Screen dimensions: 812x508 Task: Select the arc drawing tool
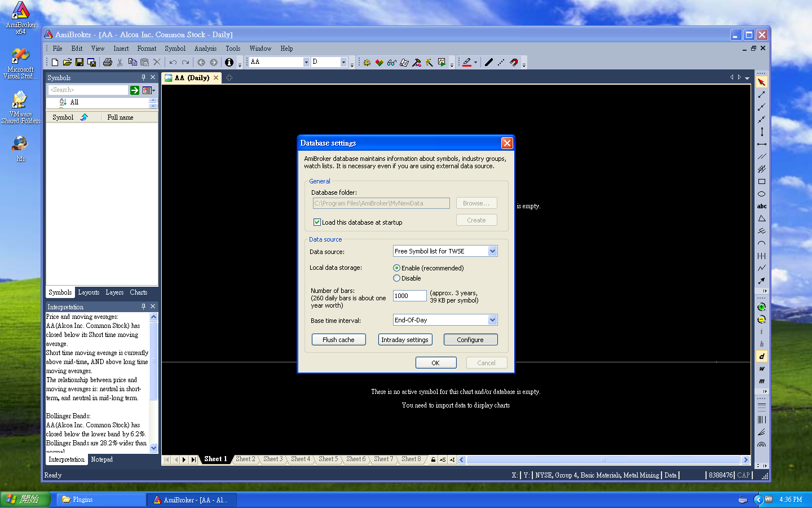pyautogui.click(x=762, y=244)
